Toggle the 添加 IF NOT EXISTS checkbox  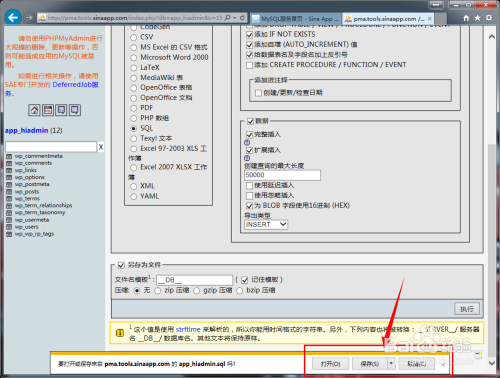pos(249,35)
